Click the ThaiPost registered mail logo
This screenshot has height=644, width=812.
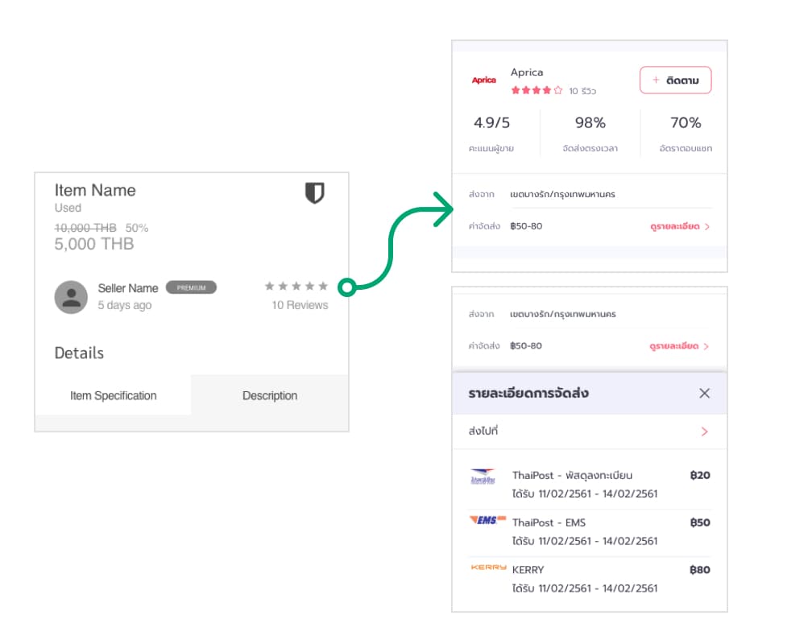pyautogui.click(x=483, y=477)
